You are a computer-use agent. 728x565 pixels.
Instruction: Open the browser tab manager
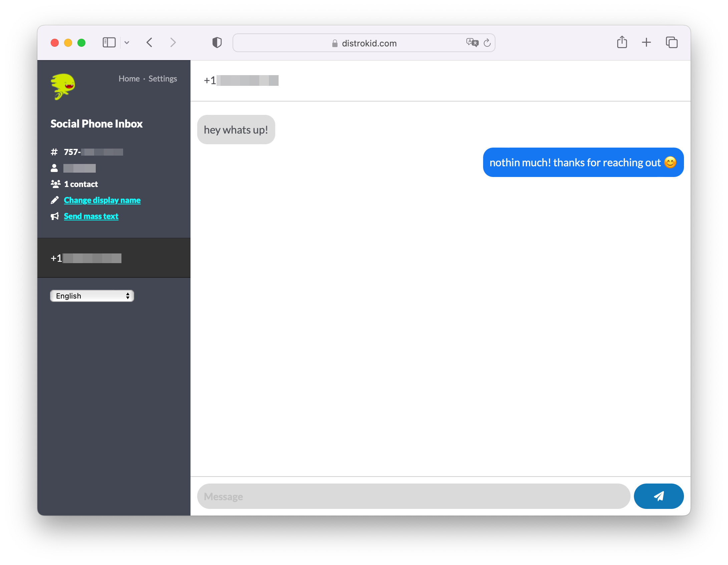[673, 43]
